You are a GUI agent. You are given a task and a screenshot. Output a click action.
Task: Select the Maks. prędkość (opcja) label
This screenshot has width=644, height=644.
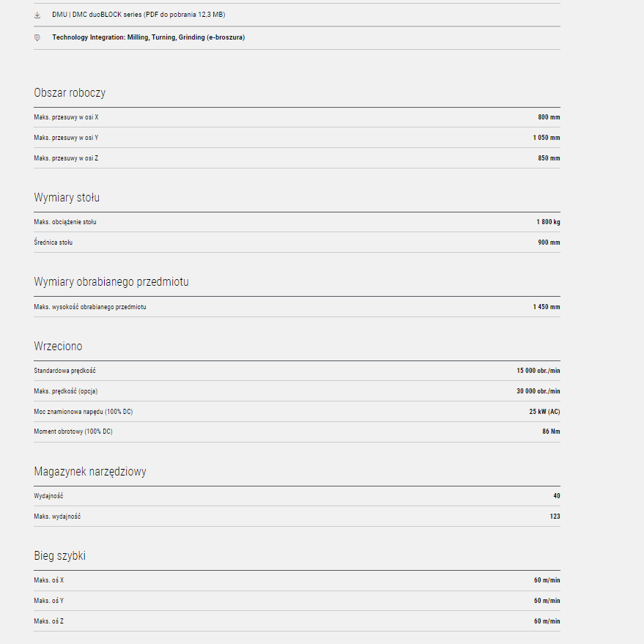[x=65, y=391]
